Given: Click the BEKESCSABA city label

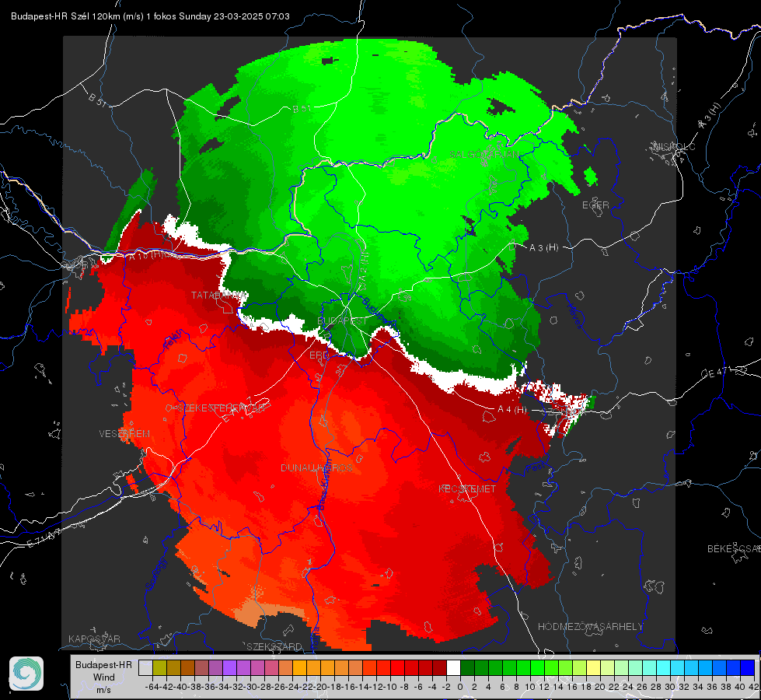Looking at the screenshot, I should pos(734,549).
